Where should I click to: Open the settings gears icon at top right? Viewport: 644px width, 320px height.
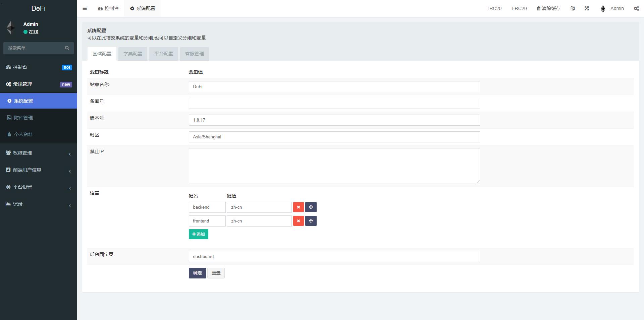636,8
